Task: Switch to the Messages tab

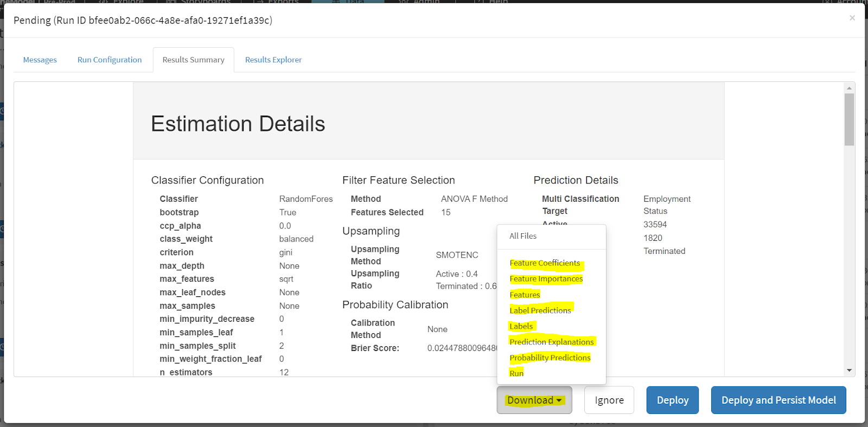Action: pyautogui.click(x=40, y=60)
